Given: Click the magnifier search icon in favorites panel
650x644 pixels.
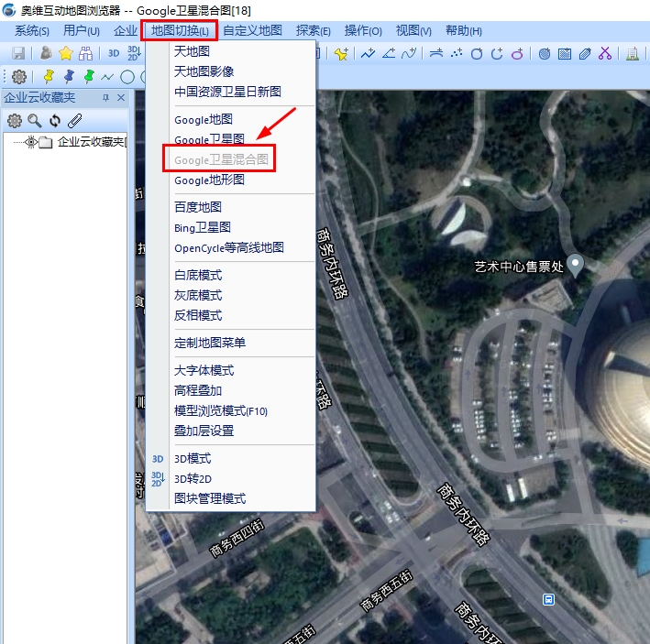Looking at the screenshot, I should tap(35, 121).
